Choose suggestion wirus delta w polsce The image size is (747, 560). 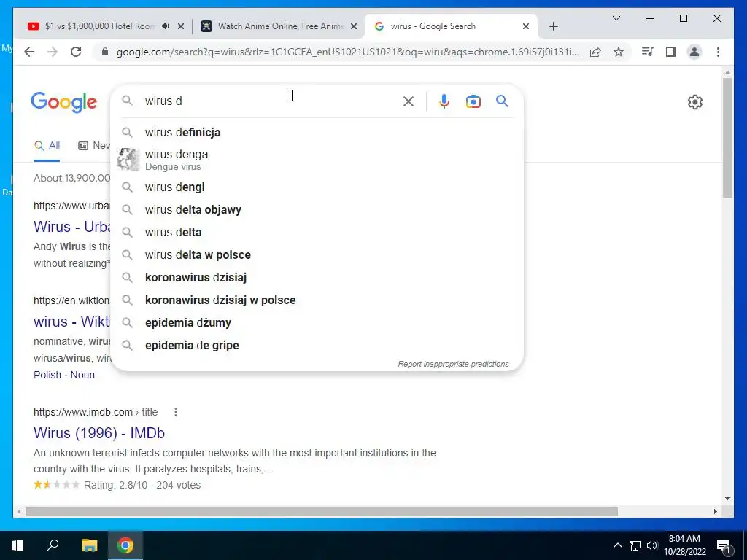(317, 254)
